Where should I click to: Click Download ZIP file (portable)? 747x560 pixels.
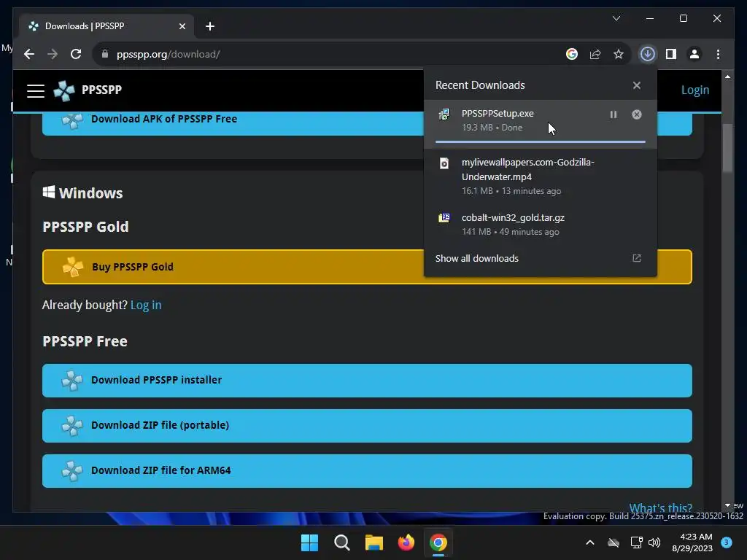[x=367, y=426]
